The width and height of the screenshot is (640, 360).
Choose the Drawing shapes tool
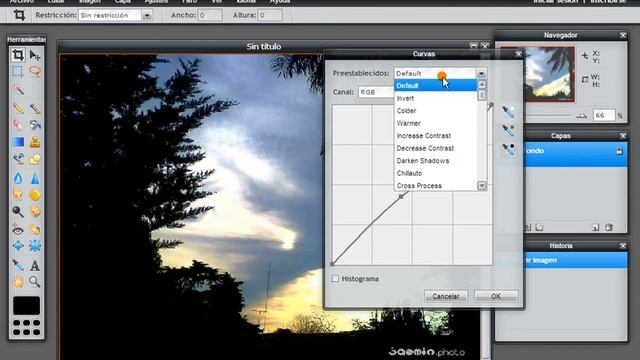point(35,159)
